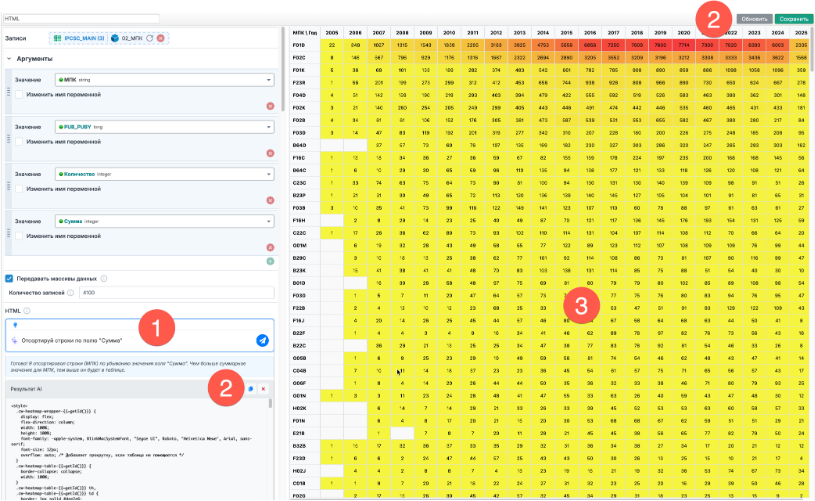
Task: Copy the AI result code
Action: [251, 387]
